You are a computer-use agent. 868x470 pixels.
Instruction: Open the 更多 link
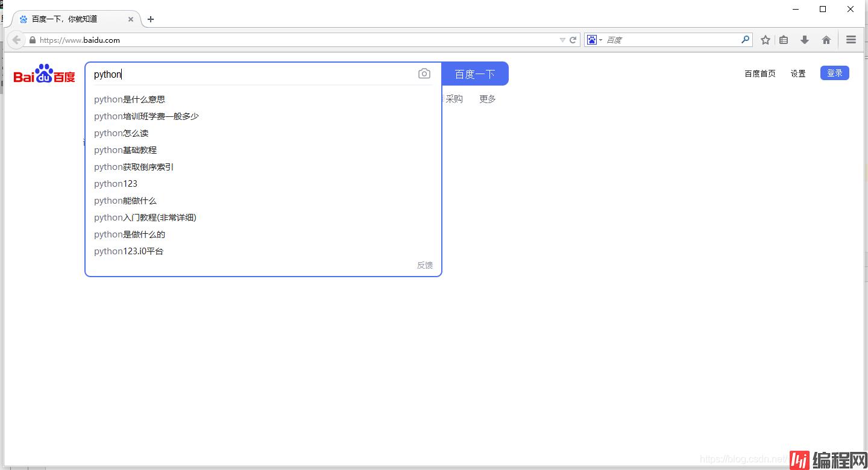pyautogui.click(x=488, y=99)
